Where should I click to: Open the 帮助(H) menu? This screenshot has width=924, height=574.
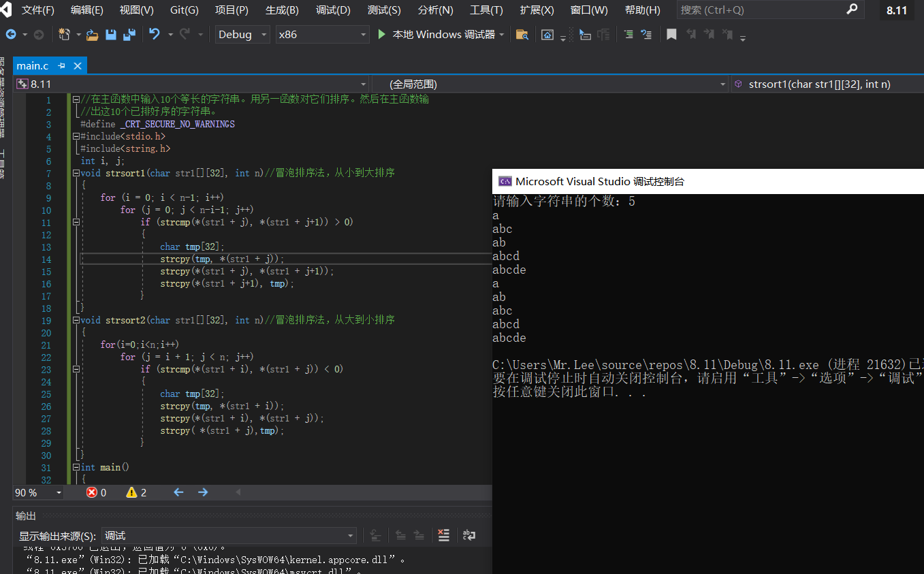(642, 10)
